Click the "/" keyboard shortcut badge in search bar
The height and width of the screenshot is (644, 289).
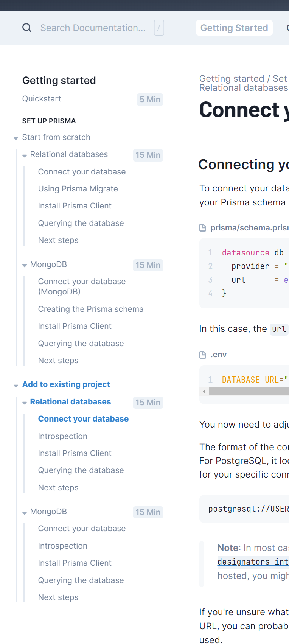[159, 28]
